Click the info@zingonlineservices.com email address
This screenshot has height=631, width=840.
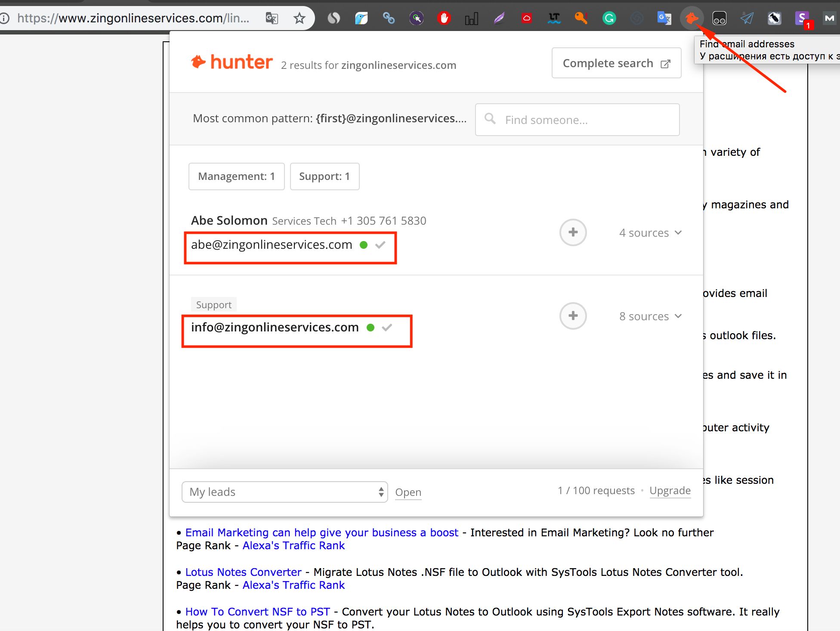pyautogui.click(x=275, y=327)
